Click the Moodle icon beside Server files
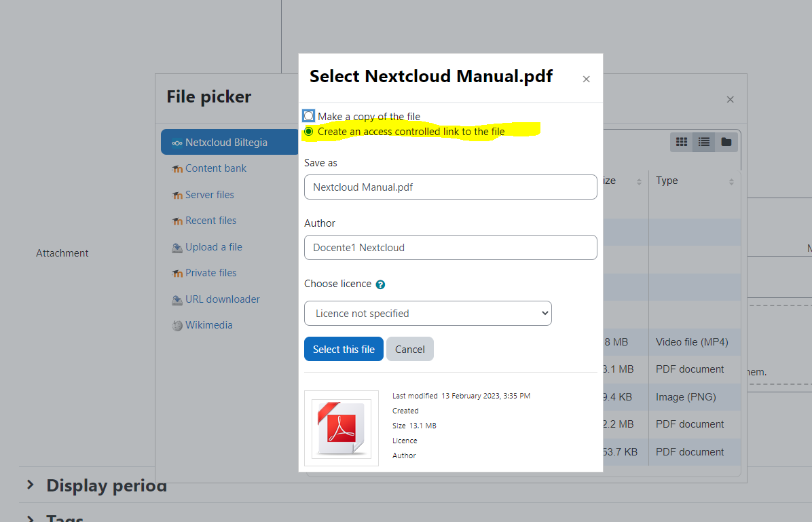 (x=177, y=195)
